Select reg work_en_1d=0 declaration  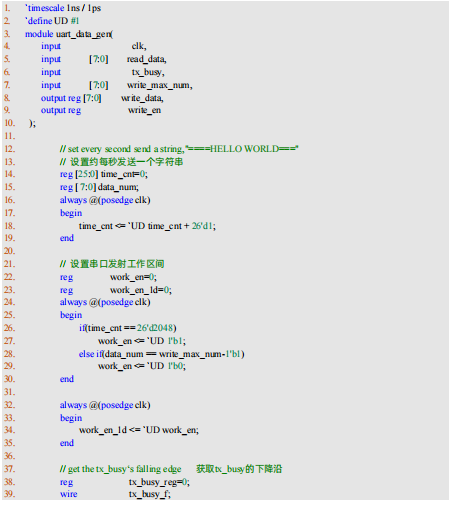116,290
